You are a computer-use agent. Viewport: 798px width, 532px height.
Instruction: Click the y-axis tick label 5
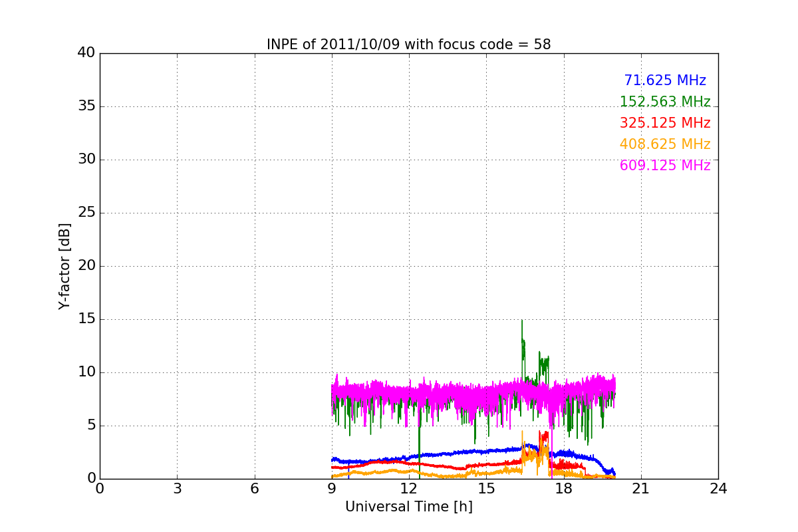point(90,426)
